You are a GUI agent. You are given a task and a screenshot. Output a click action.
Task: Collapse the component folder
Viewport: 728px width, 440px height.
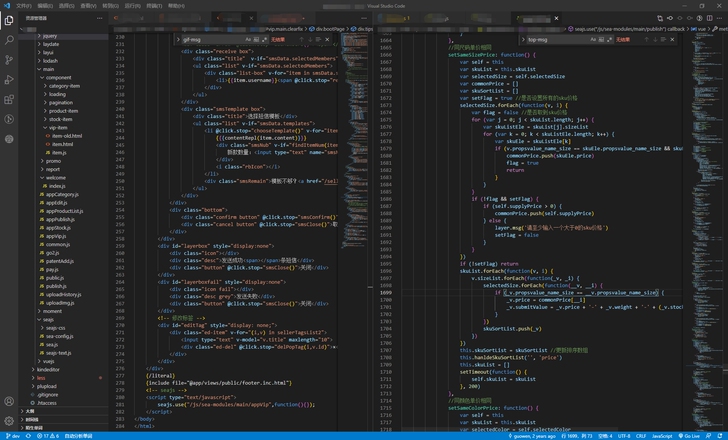click(x=58, y=78)
